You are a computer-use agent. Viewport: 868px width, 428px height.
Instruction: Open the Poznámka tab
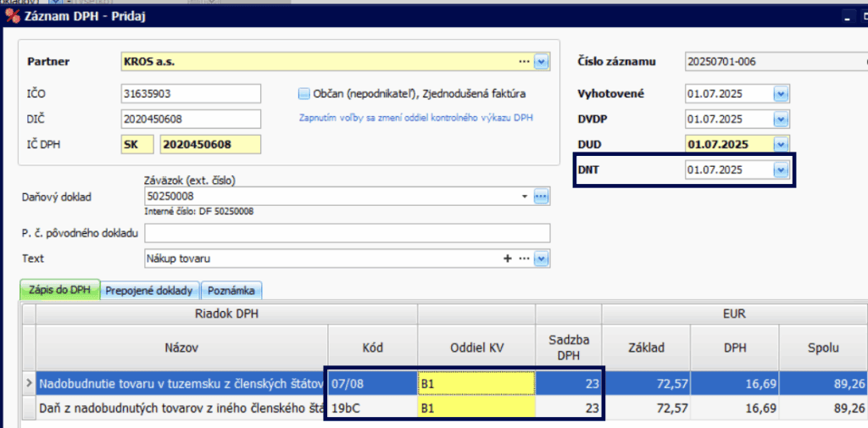click(x=231, y=290)
